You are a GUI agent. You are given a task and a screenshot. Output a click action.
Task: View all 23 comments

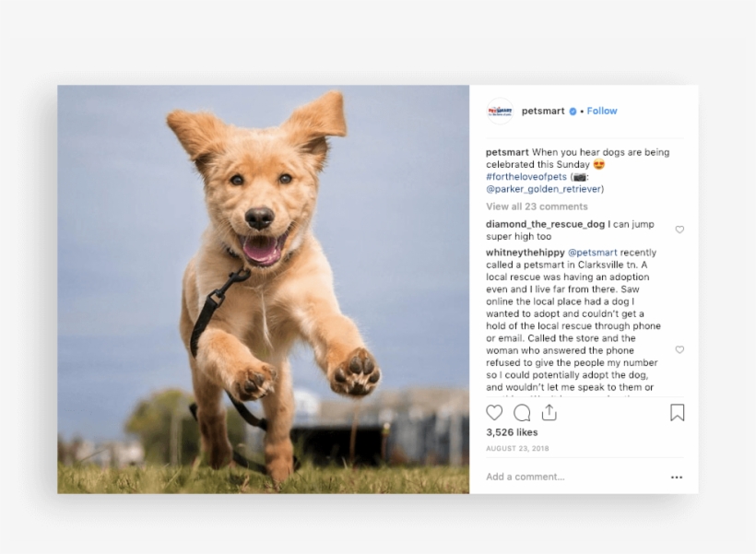click(x=537, y=206)
